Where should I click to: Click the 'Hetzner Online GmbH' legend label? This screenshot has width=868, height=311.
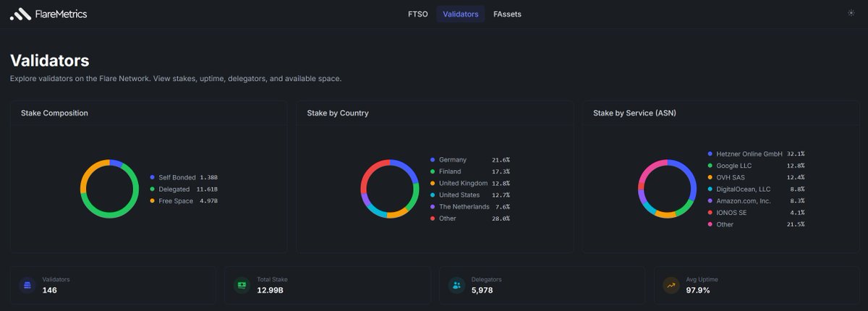[x=750, y=154]
